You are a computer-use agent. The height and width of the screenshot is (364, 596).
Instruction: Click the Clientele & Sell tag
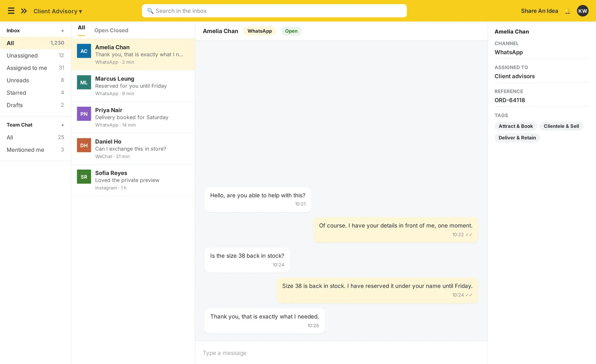[561, 126]
